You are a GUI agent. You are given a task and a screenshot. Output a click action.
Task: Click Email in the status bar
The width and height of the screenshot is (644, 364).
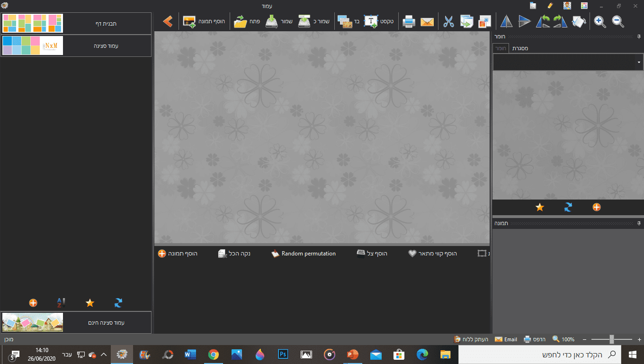(x=506, y=339)
